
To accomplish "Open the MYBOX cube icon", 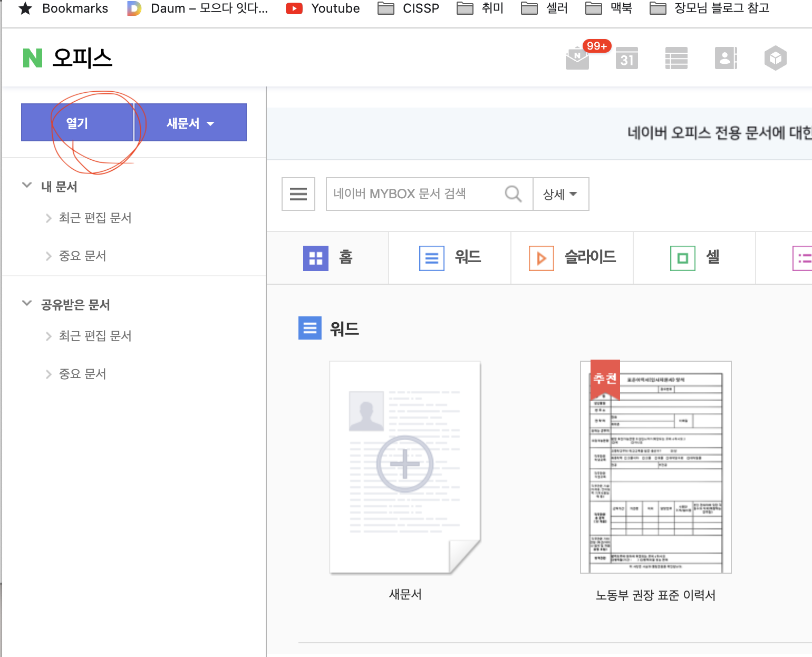I will pyautogui.click(x=776, y=58).
